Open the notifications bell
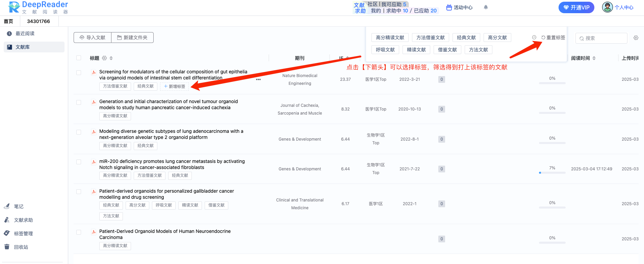This screenshot has height=264, width=644. [x=486, y=7]
